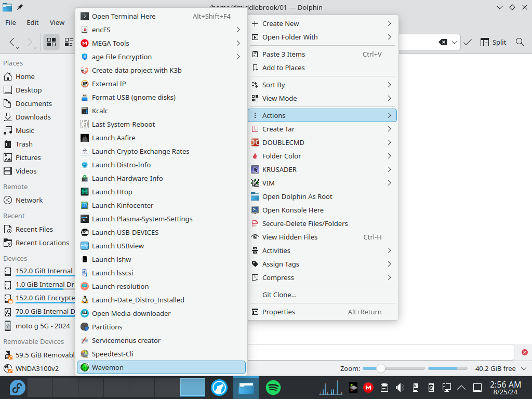
Task: Click the filter text input field
Action: [380, 352]
